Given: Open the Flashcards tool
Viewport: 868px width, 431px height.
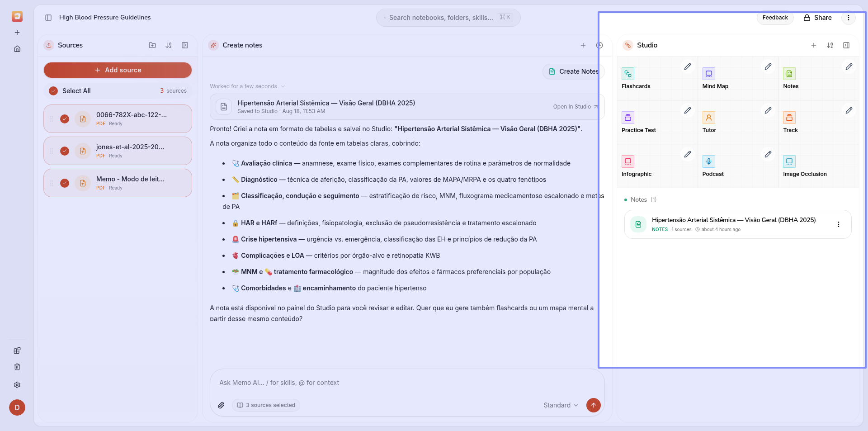Looking at the screenshot, I should (x=657, y=79).
